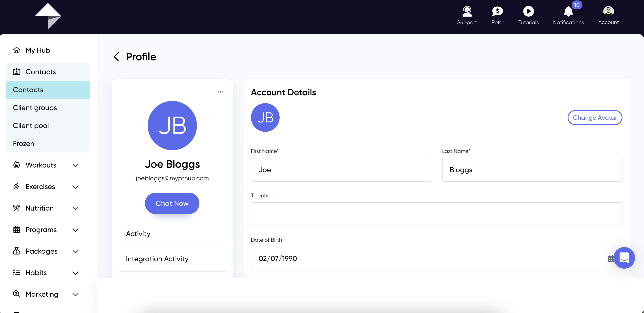The image size is (644, 313).
Task: Focus the First Name input field
Action: 341,170
